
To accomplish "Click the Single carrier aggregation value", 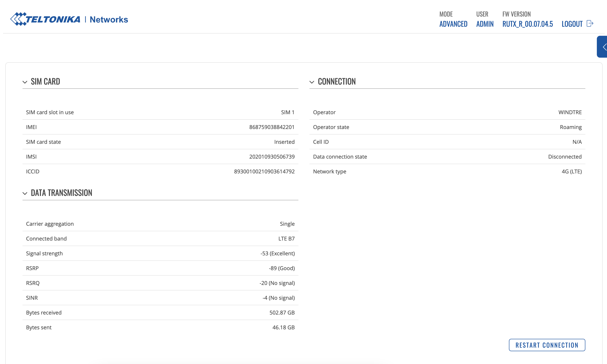I will 287,224.
